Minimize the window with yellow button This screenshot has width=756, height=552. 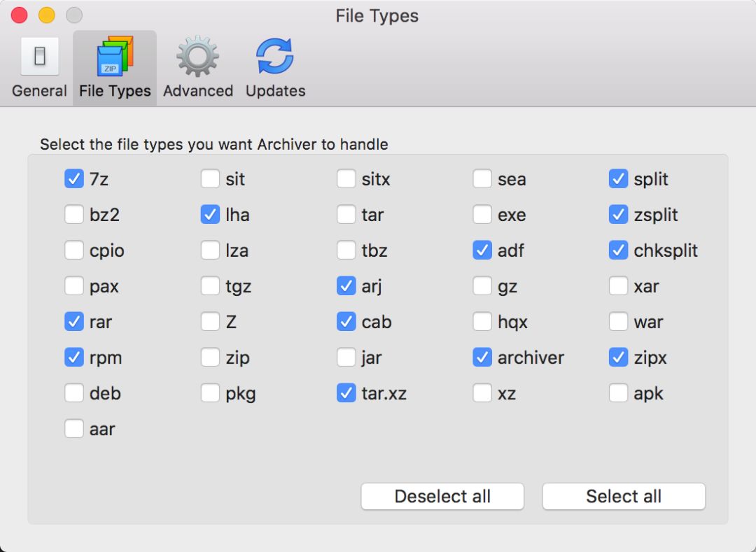click(x=47, y=15)
